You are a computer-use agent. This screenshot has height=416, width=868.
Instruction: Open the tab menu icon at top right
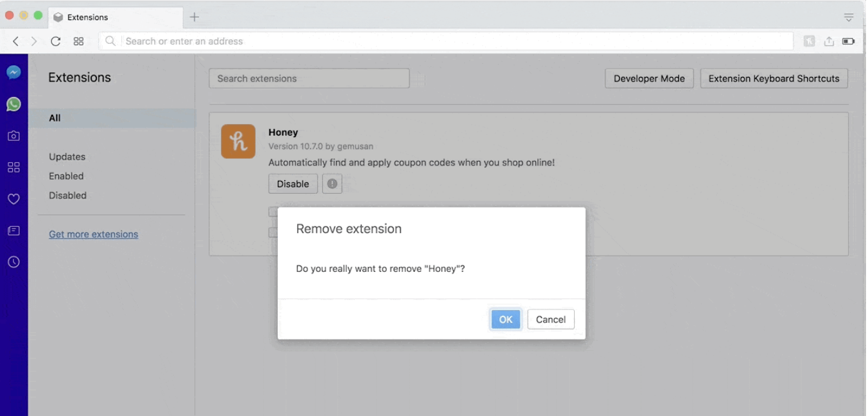pos(849,17)
